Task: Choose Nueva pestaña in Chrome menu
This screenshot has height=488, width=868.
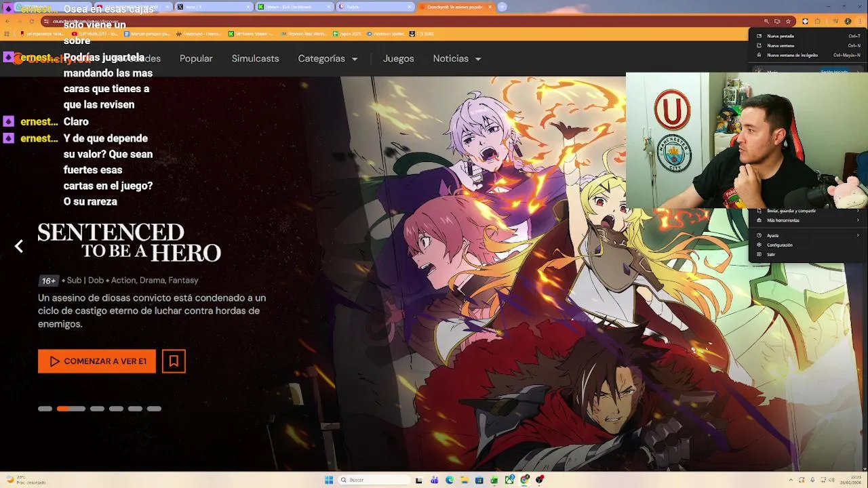Action: tap(808, 36)
